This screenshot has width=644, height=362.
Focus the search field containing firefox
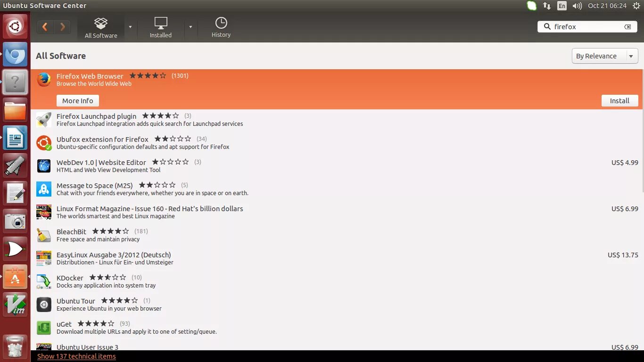pyautogui.click(x=587, y=27)
